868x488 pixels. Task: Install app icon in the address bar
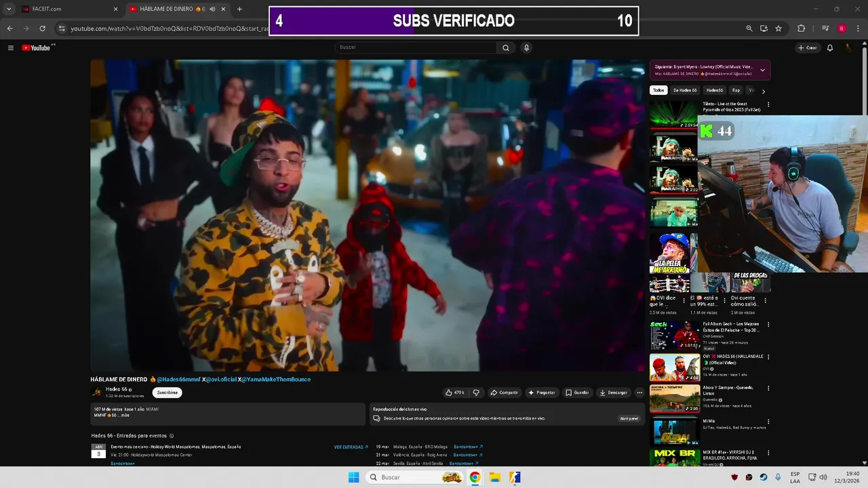pyautogui.click(x=764, y=28)
